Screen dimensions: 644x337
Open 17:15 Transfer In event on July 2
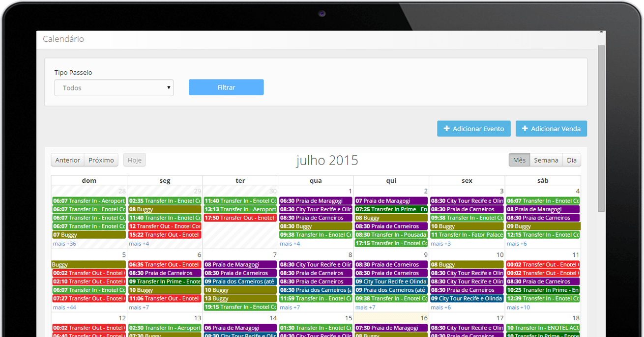tap(391, 243)
